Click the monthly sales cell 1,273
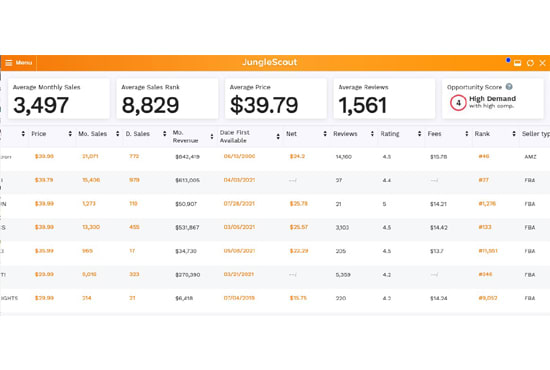The height and width of the screenshot is (370, 550). pyautogui.click(x=89, y=203)
